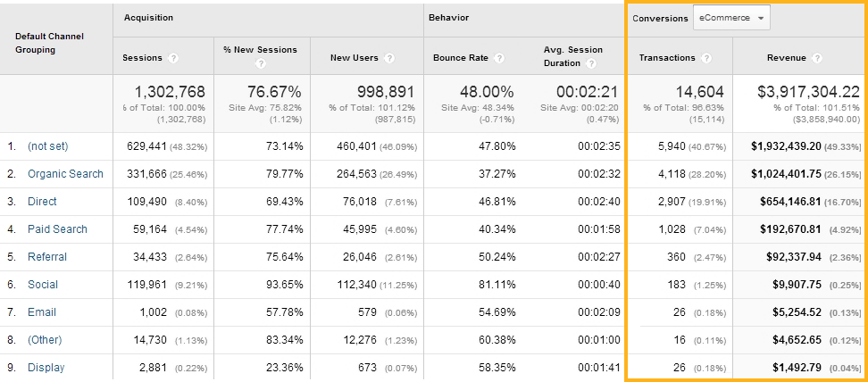Open the Referral channel link
Image resolution: width=868 pixels, height=382 pixels.
(47, 257)
